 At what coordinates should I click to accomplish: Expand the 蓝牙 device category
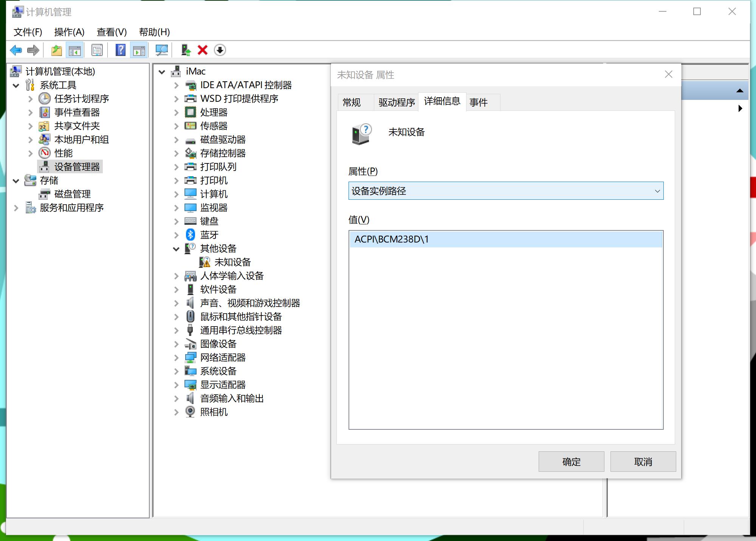pyautogui.click(x=176, y=235)
